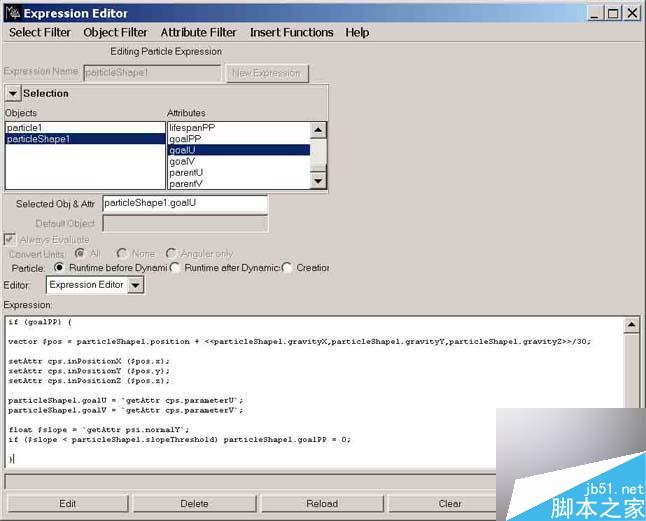Click the Default Object field
The image size is (646, 521).
click(x=185, y=224)
